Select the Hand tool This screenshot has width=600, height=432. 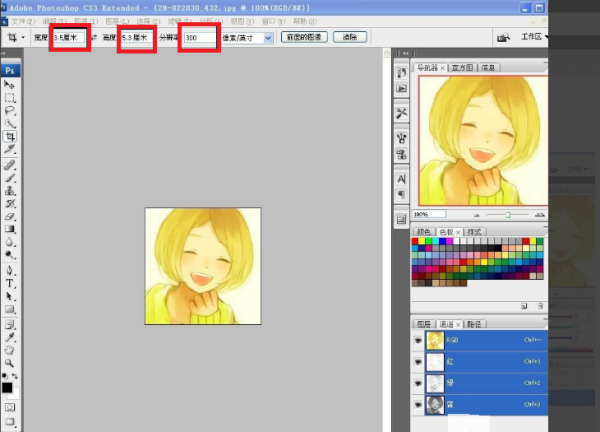pyautogui.click(x=10, y=350)
